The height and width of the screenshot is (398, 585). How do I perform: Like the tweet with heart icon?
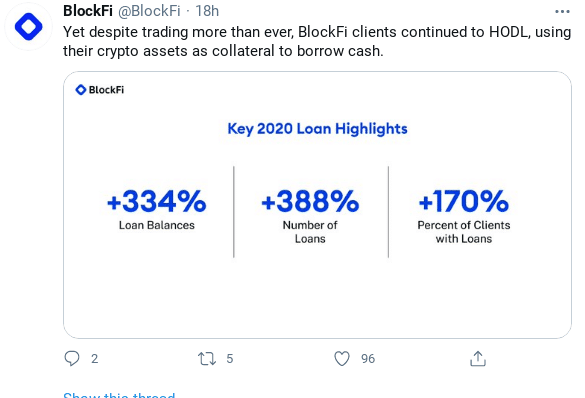pos(342,358)
